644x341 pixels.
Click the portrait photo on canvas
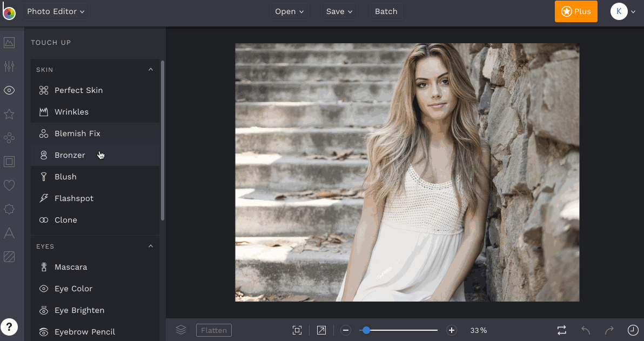407,172
